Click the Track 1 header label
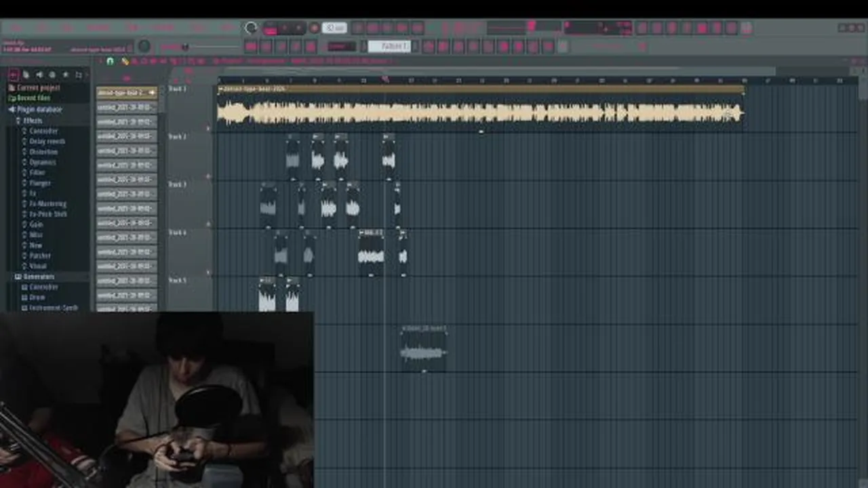The image size is (868, 488). coord(177,89)
